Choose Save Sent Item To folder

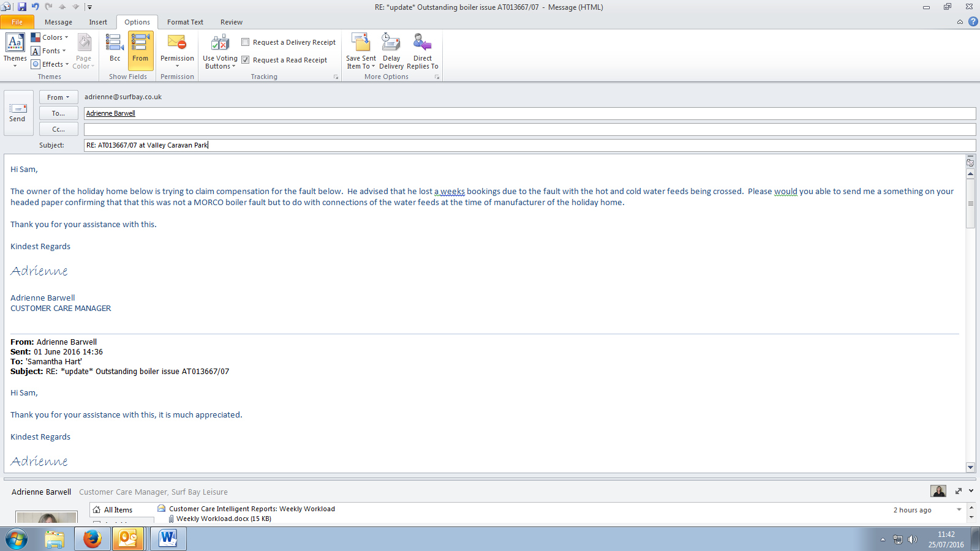[361, 51]
